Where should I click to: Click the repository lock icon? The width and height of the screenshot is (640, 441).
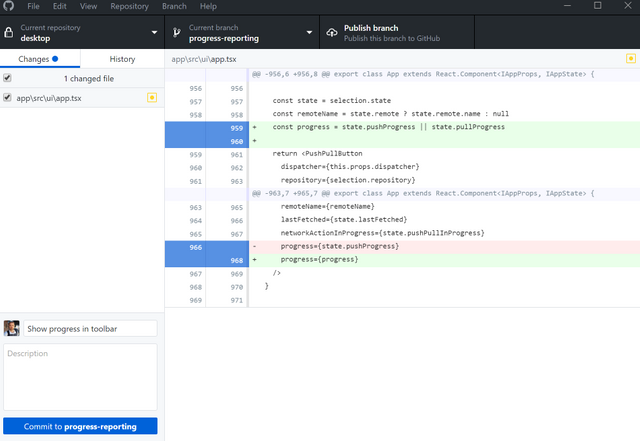[x=9, y=33]
